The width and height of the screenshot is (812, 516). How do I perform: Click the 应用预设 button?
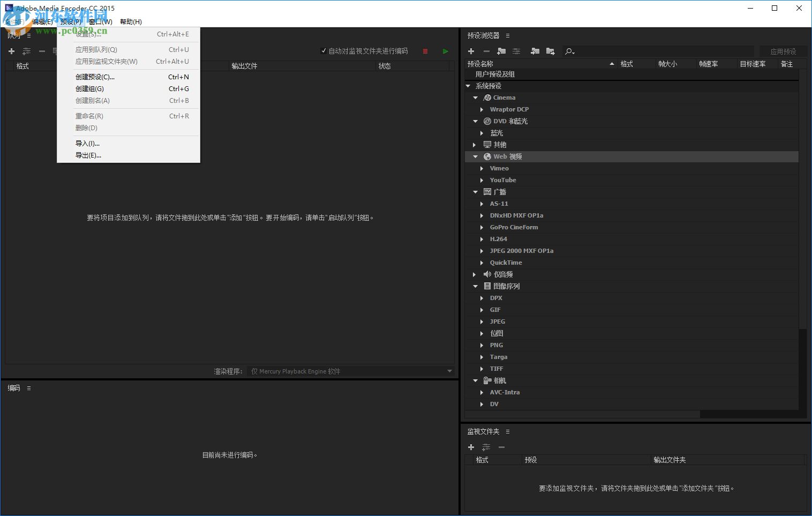pyautogui.click(x=784, y=51)
